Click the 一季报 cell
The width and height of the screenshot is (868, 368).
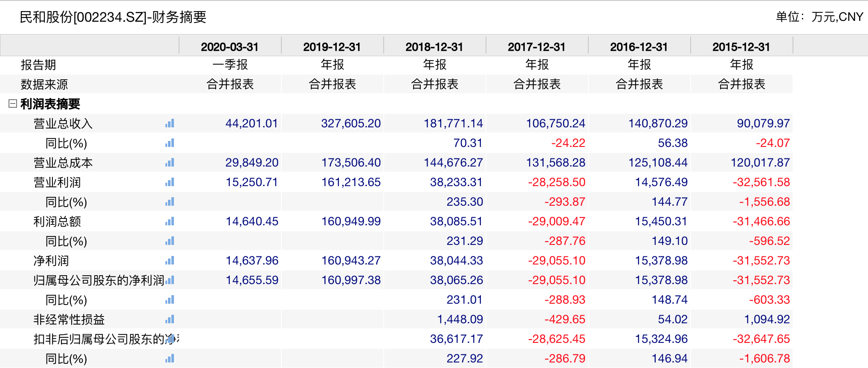[230, 65]
